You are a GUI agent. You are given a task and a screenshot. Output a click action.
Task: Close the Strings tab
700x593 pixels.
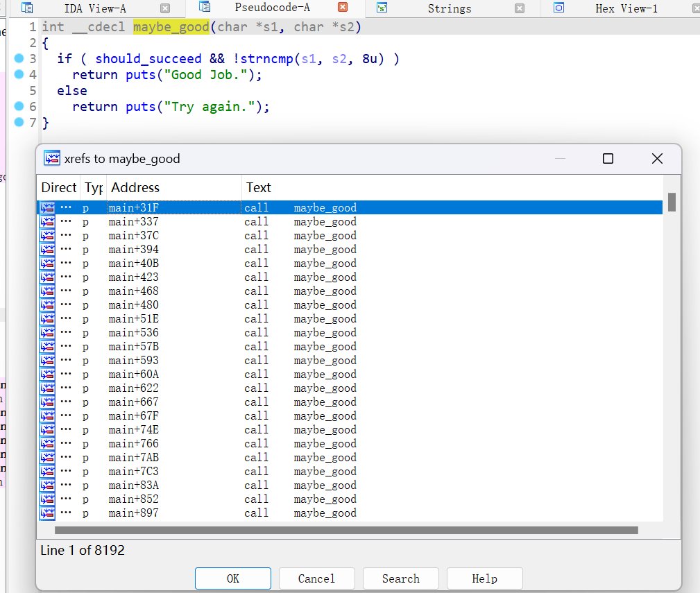click(519, 8)
